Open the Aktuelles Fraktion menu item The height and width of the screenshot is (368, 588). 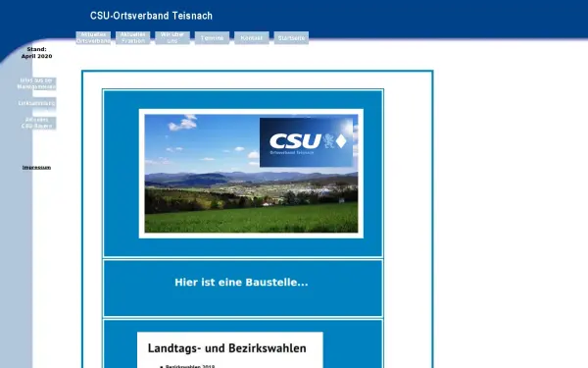pos(132,38)
